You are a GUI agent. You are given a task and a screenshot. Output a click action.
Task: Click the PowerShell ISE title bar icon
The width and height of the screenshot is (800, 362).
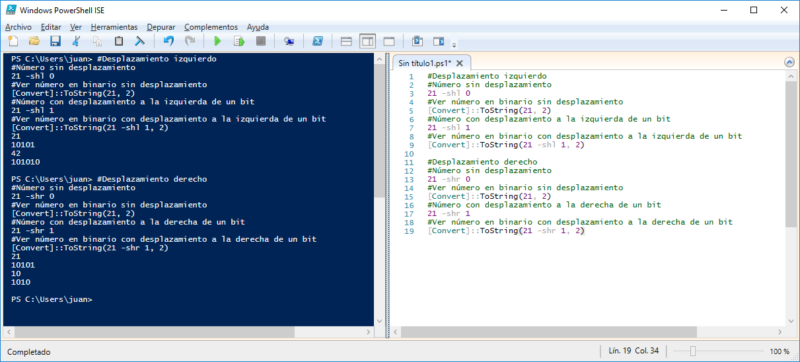point(11,10)
